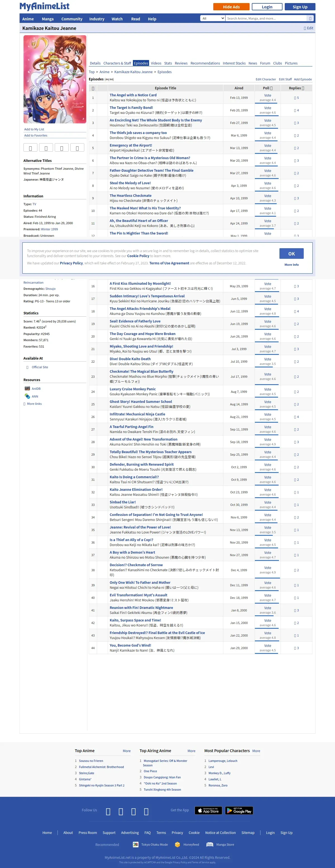Screen dimensions: 335x868
Task: Click the Google Play download badge
Action: coord(239,810)
